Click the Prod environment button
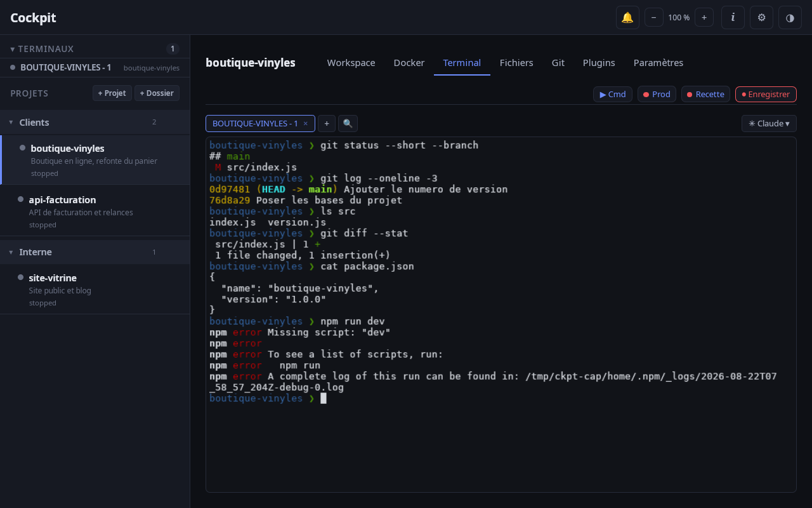The height and width of the screenshot is (508, 812). pyautogui.click(x=657, y=94)
